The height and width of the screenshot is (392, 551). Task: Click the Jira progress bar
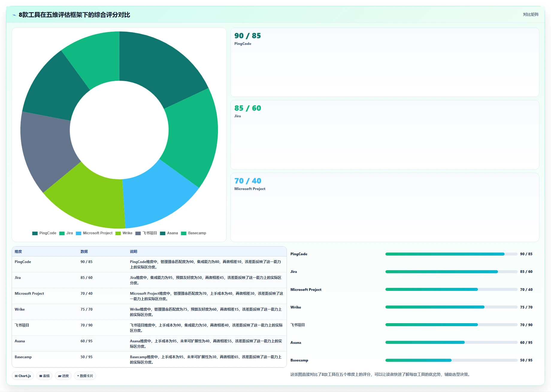click(451, 272)
